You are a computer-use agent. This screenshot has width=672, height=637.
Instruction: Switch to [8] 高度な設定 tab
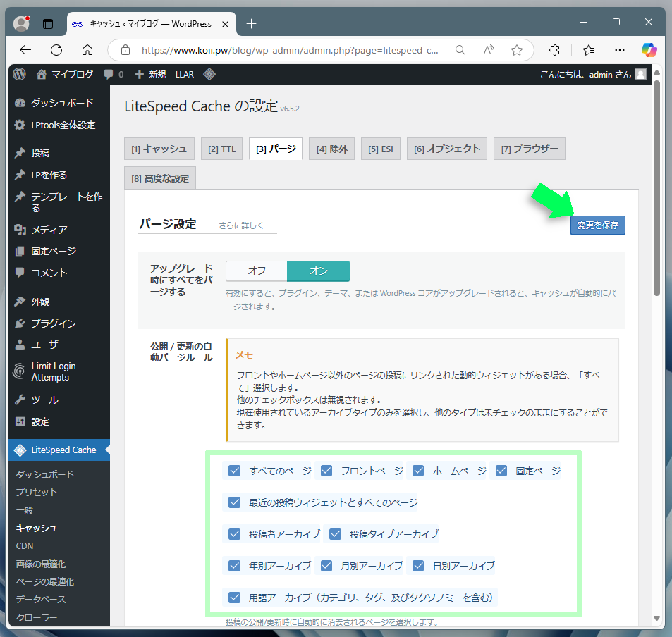click(160, 178)
